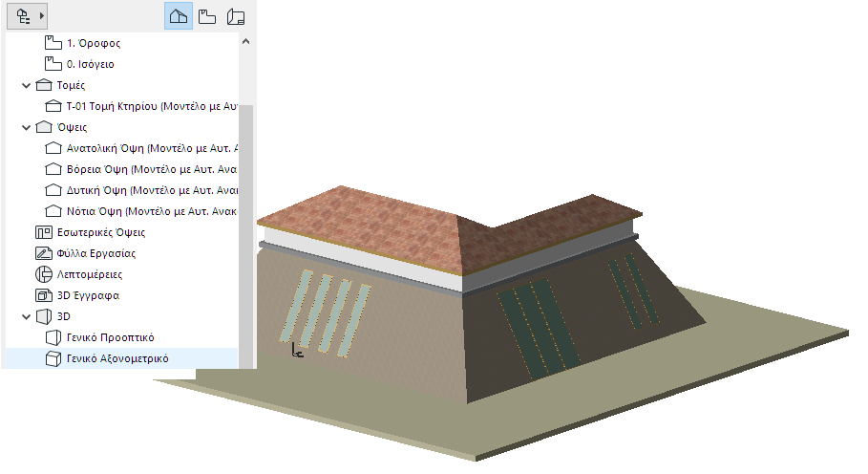Click the 0. Ισόγειο story icon
868x474 pixels.
click(53, 64)
